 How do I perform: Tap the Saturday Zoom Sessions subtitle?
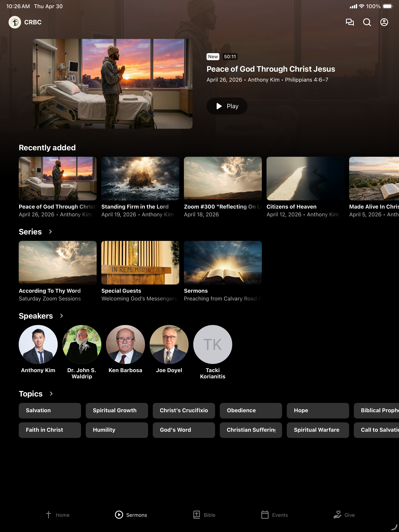point(50,299)
